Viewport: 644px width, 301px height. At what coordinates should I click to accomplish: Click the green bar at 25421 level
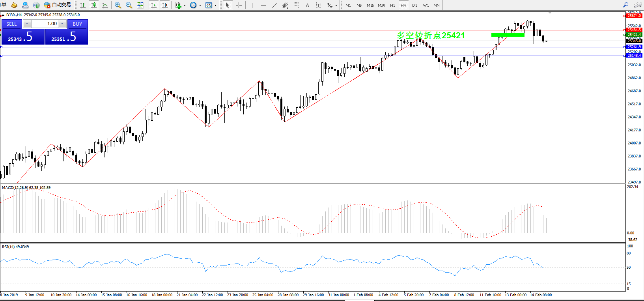508,35
